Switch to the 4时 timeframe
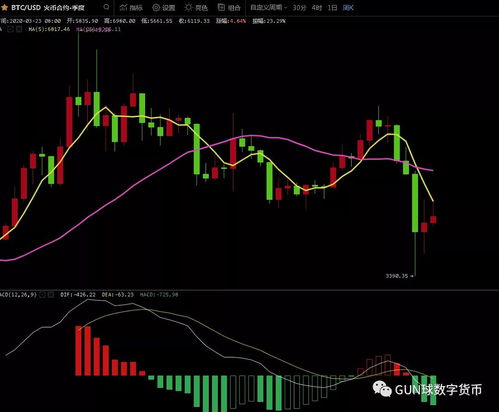 317,7
